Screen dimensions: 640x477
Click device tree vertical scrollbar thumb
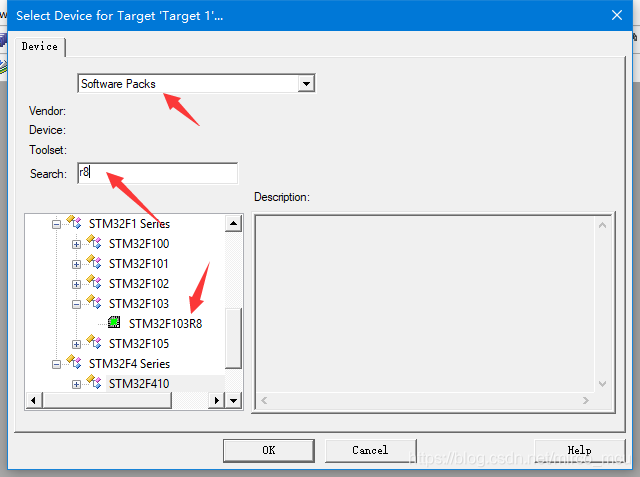pos(233,338)
